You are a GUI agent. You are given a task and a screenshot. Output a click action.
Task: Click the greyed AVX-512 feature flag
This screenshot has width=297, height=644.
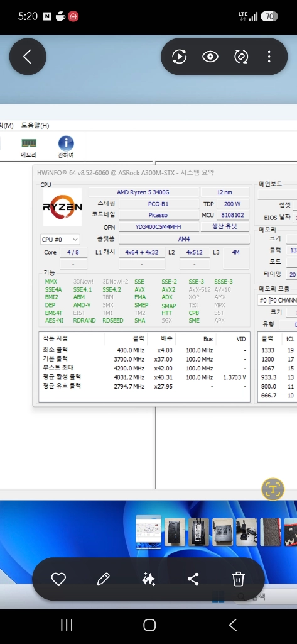200,289
